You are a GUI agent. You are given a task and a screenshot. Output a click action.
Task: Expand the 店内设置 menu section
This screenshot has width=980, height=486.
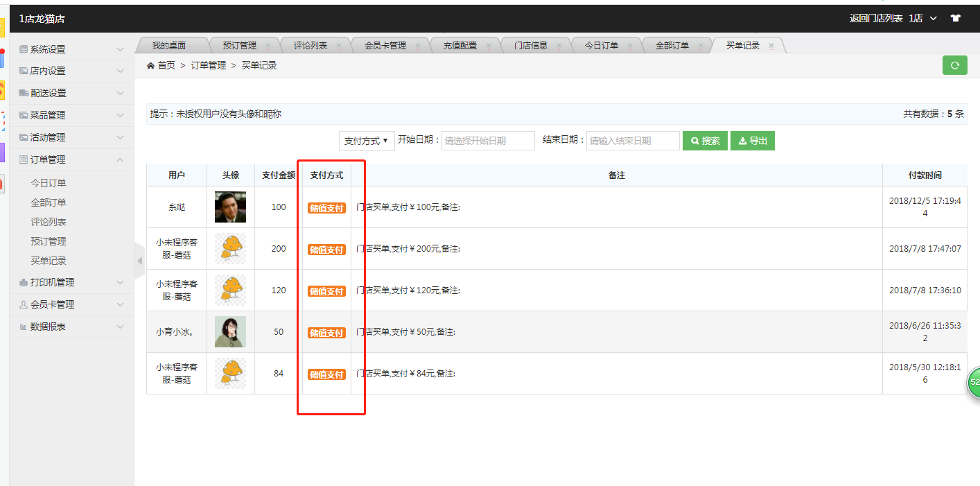(71, 71)
